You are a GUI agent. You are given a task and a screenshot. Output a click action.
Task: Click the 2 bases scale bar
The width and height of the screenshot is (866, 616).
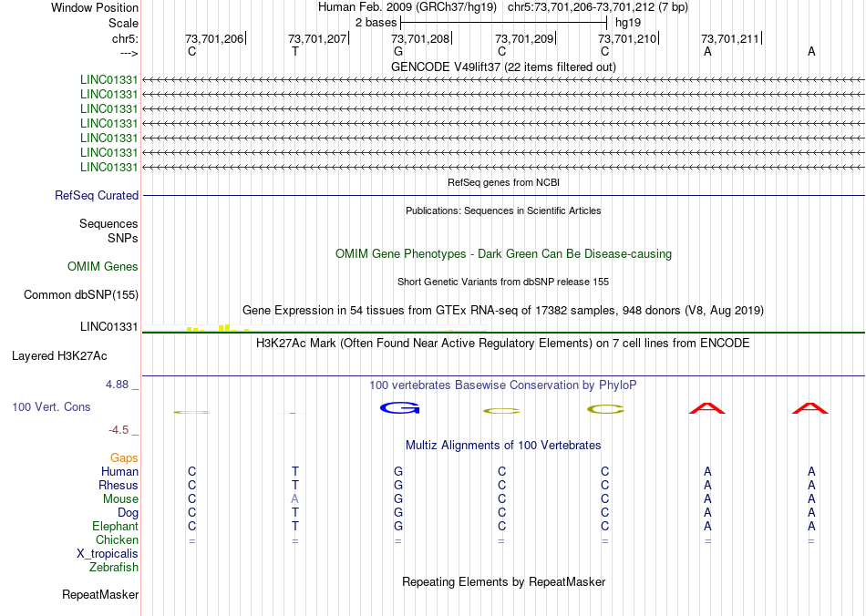503,23
